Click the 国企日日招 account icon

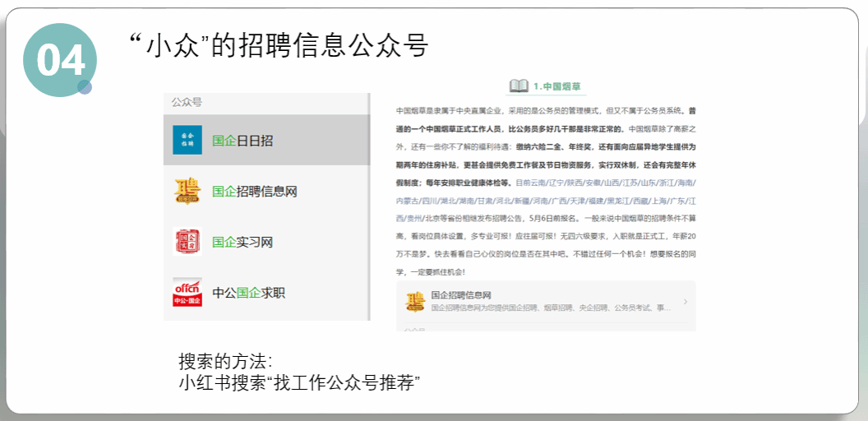point(187,141)
